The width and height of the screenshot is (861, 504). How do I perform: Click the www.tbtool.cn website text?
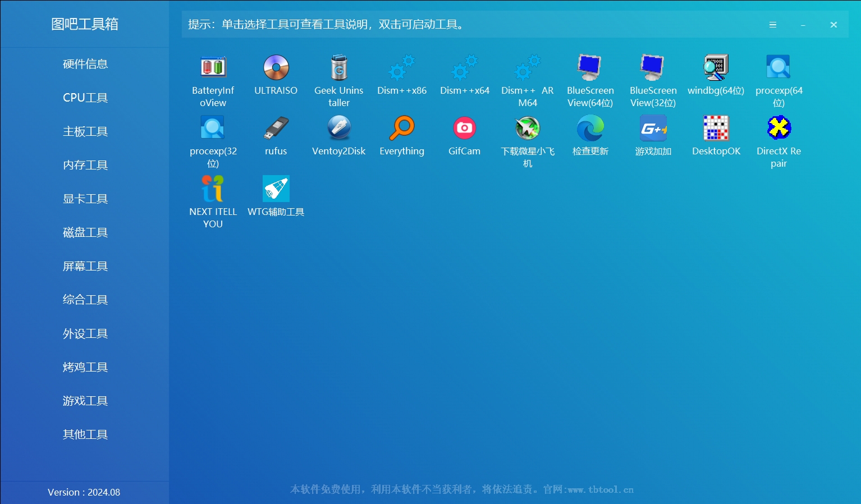(601, 489)
